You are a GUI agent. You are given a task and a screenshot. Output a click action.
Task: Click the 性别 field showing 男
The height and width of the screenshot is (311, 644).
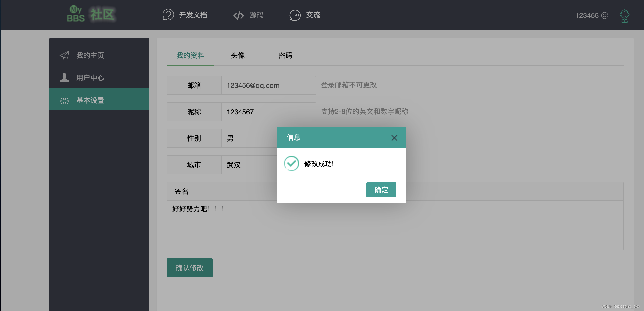[x=249, y=138]
